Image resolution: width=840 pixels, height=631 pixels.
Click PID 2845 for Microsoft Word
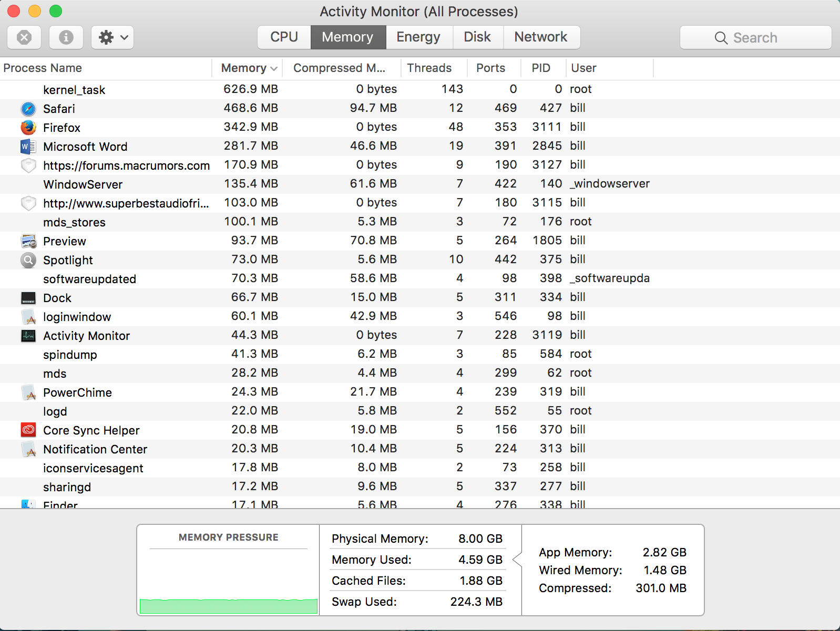547,146
